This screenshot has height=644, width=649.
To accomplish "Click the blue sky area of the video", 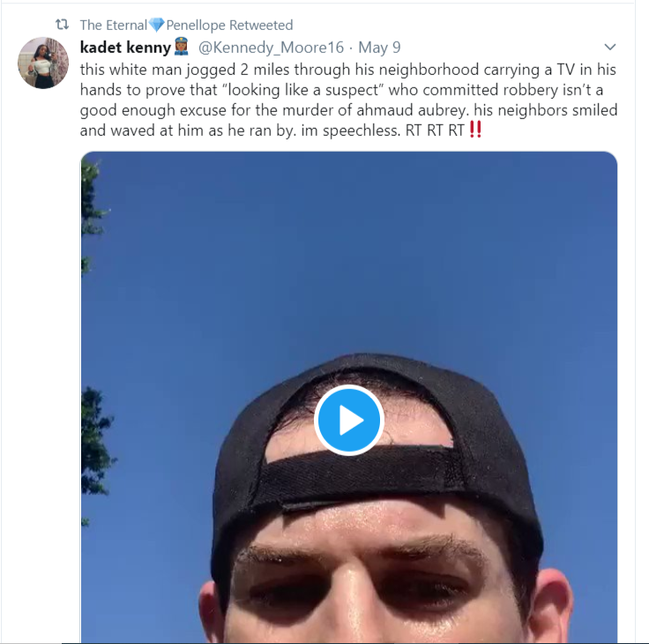I will coord(332,249).
